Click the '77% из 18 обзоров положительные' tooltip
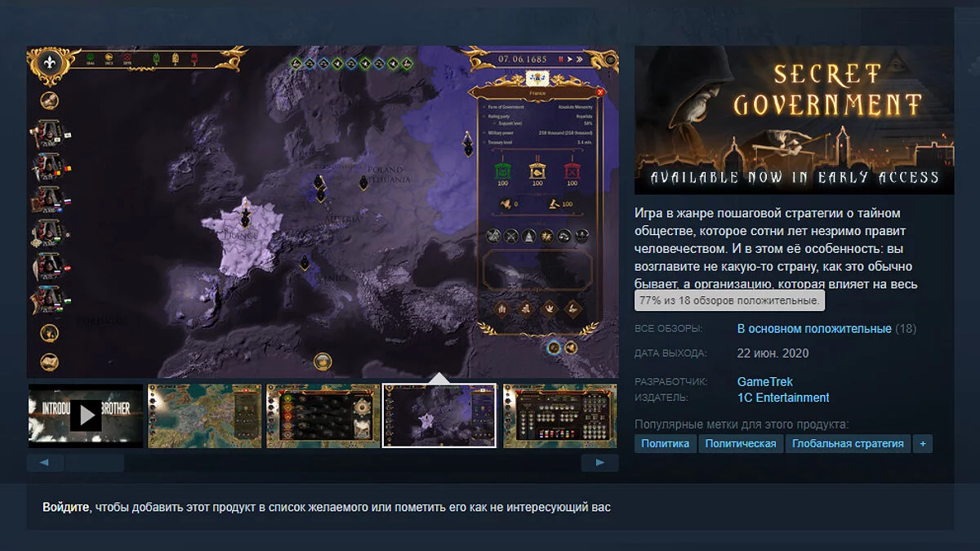This screenshot has width=980, height=551. click(x=729, y=301)
